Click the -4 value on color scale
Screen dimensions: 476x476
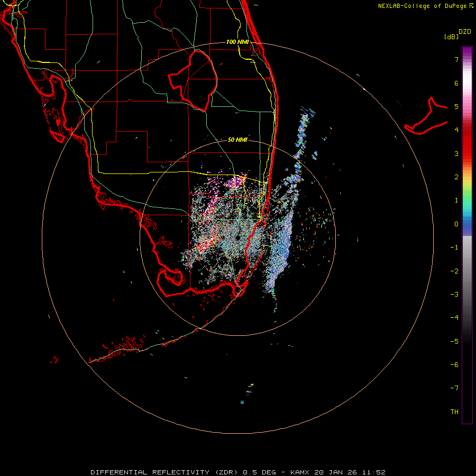point(454,318)
